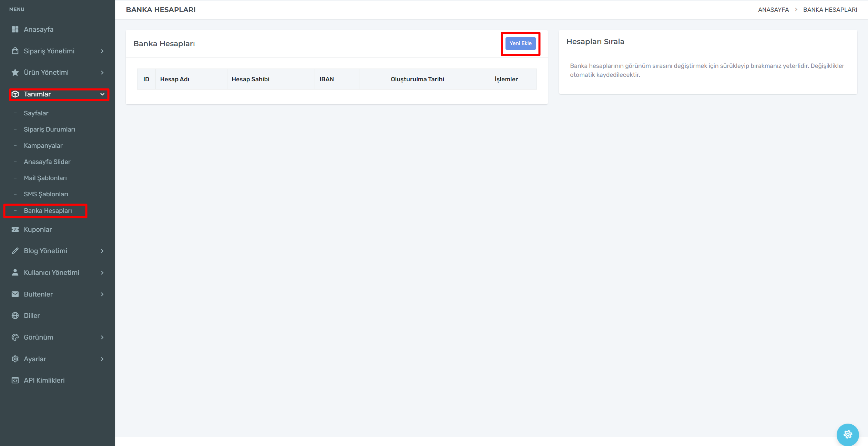The height and width of the screenshot is (446, 868).
Task: Click the Anasayfa dashboard grid icon
Action: click(15, 29)
